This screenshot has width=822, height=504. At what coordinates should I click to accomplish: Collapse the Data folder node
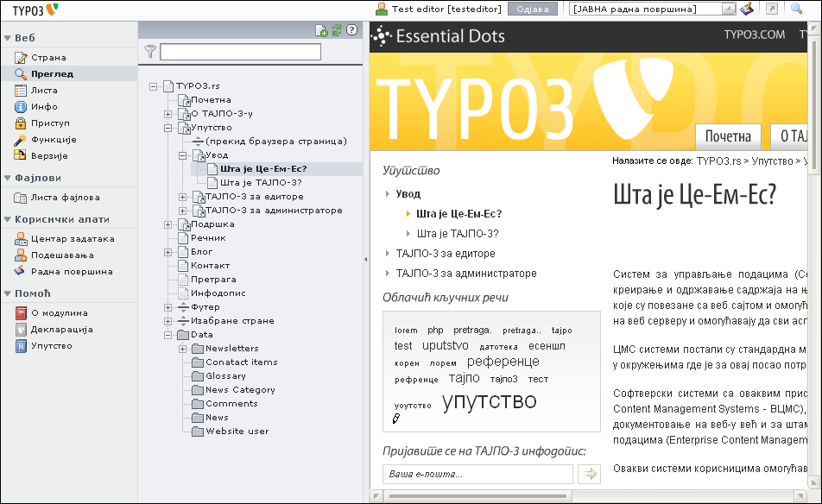(x=168, y=335)
